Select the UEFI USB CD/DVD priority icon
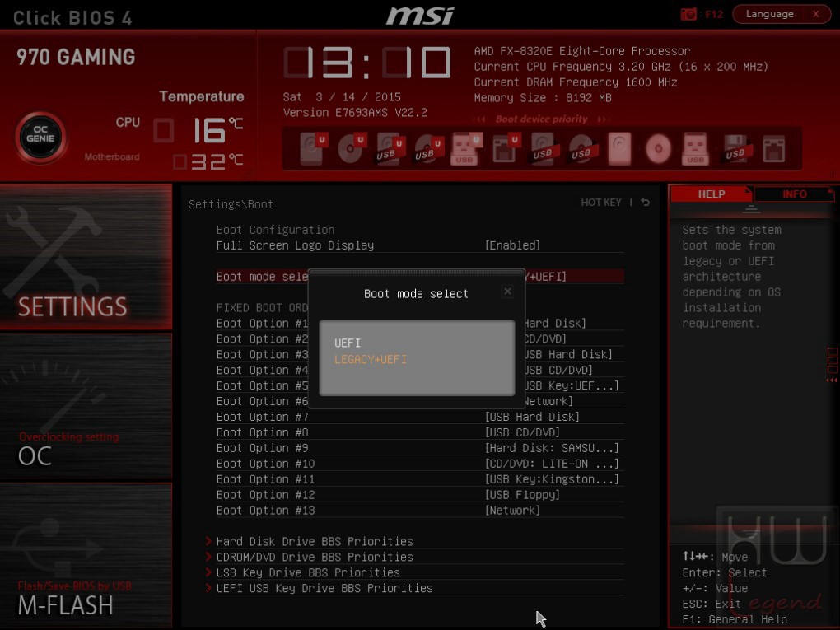 [x=429, y=148]
